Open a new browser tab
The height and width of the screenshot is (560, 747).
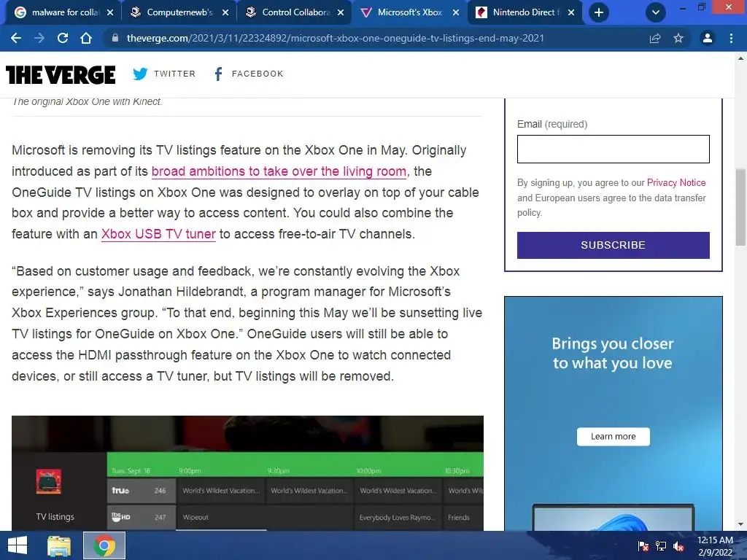pyautogui.click(x=599, y=12)
